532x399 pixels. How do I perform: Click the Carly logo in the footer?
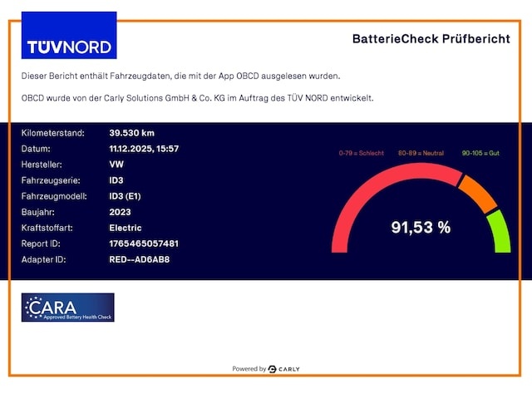[284, 369]
